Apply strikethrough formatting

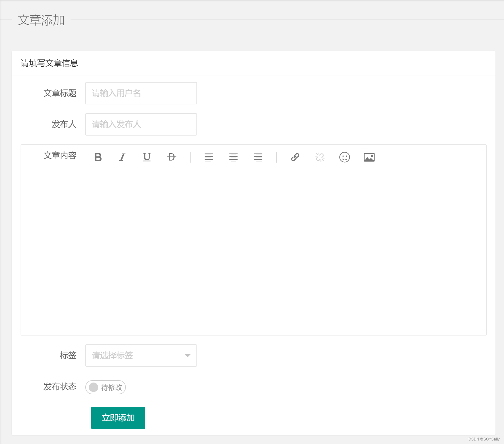tap(171, 157)
